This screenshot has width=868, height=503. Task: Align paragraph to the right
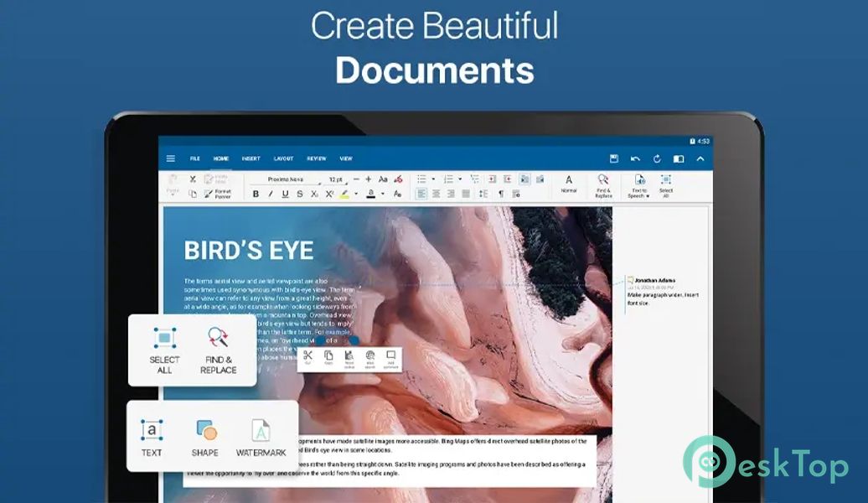[451, 194]
